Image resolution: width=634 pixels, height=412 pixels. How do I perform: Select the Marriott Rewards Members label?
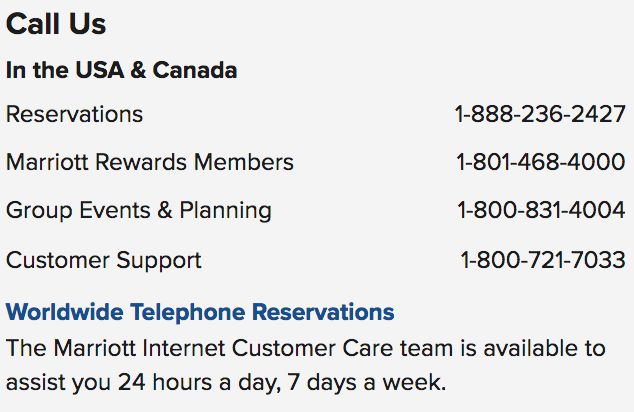(x=150, y=162)
